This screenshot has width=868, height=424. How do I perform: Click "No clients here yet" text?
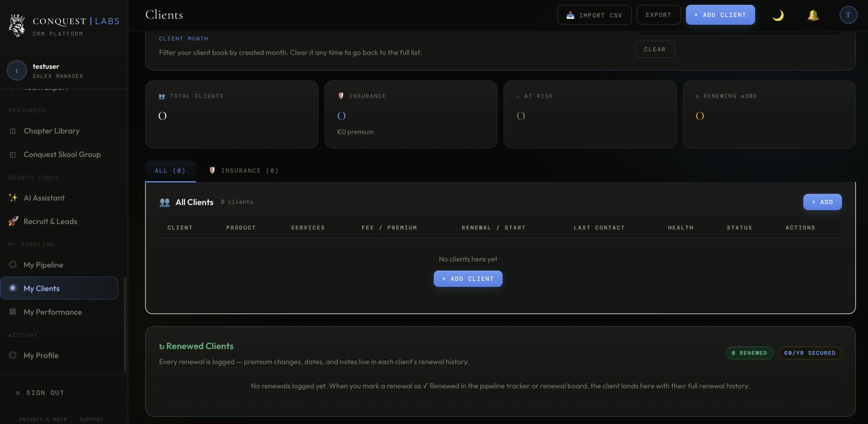click(x=468, y=259)
